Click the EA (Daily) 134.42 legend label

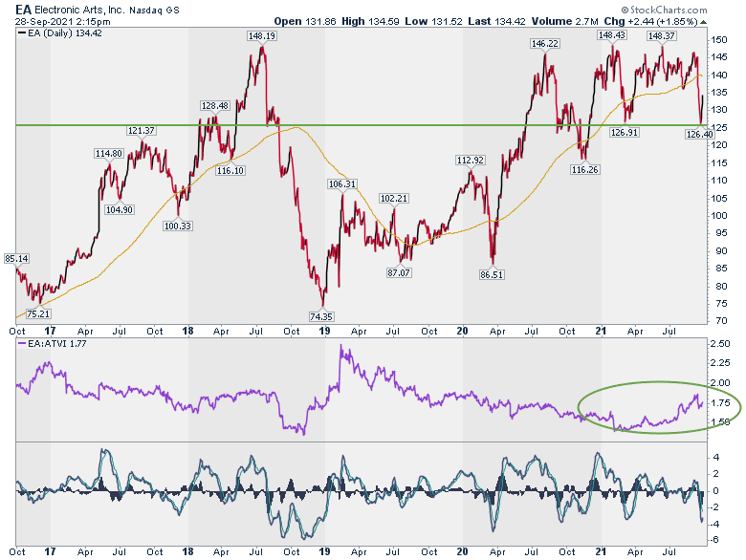click(60, 33)
